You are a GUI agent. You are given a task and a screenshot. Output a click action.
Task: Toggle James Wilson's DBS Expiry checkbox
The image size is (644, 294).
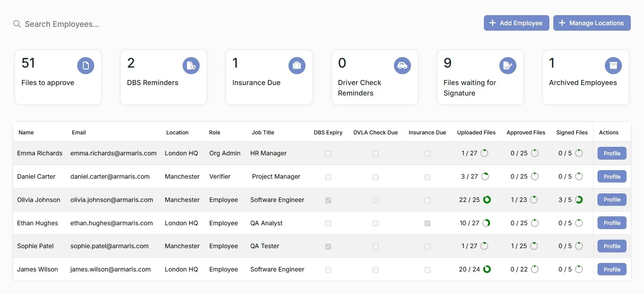point(328,270)
